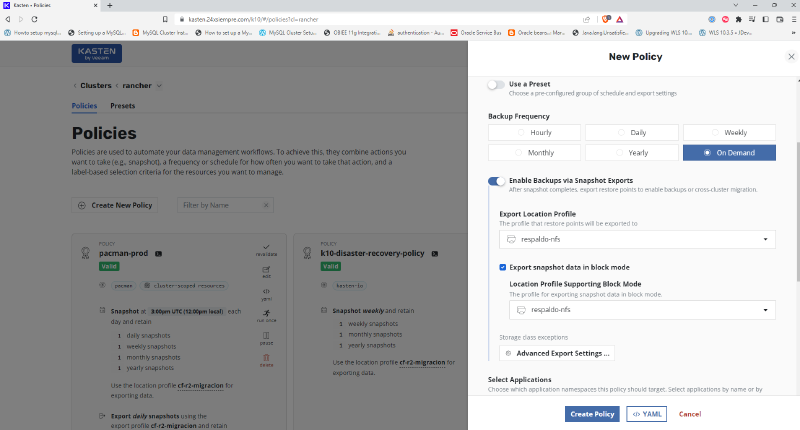This screenshot has height=430, width=800.
Task: Reload the page with the refresh icon
Action: pos(34,19)
